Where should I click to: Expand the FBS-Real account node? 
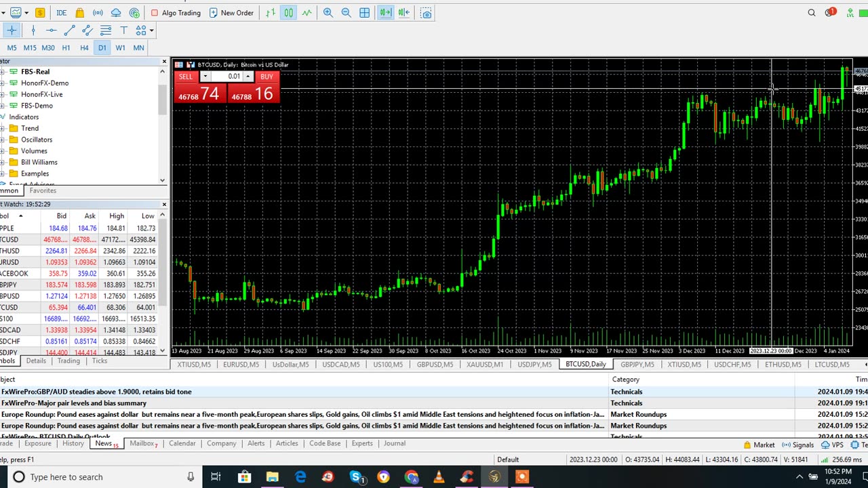coord(3,72)
